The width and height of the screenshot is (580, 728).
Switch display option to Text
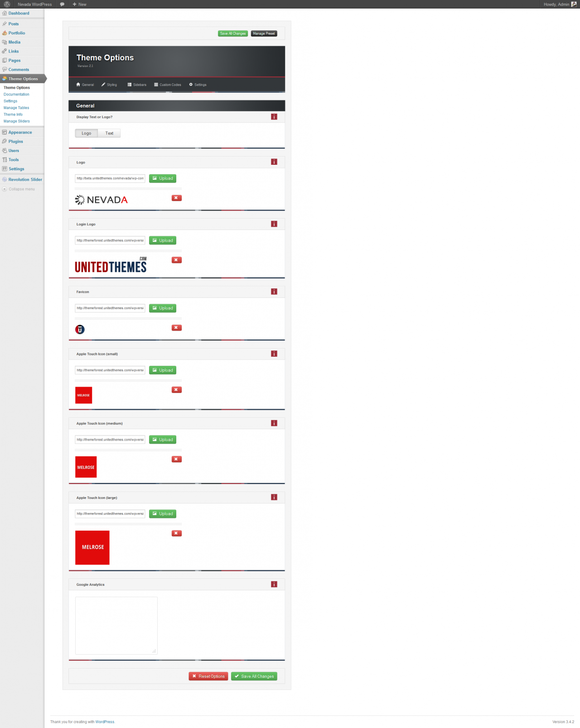coord(109,134)
